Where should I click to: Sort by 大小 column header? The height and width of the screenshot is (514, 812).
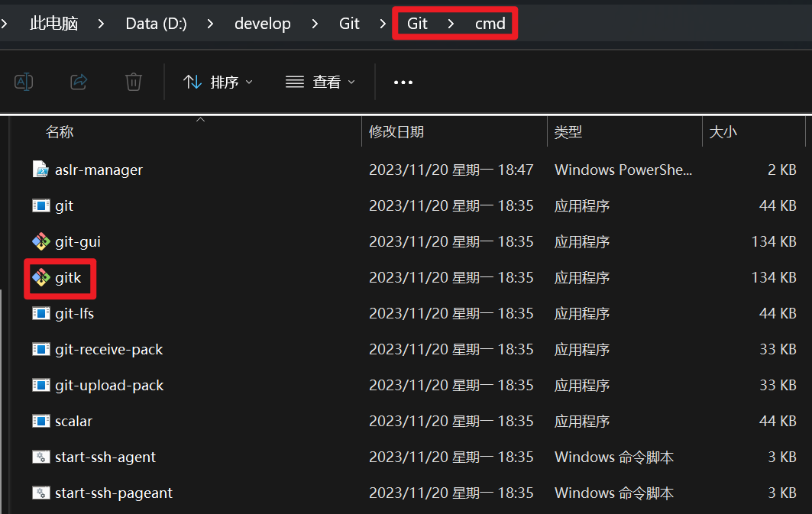(x=723, y=132)
